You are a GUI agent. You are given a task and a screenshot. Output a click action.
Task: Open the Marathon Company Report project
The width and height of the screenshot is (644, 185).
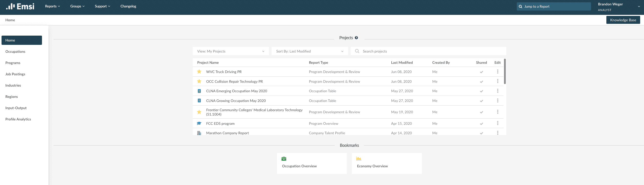coord(227,133)
